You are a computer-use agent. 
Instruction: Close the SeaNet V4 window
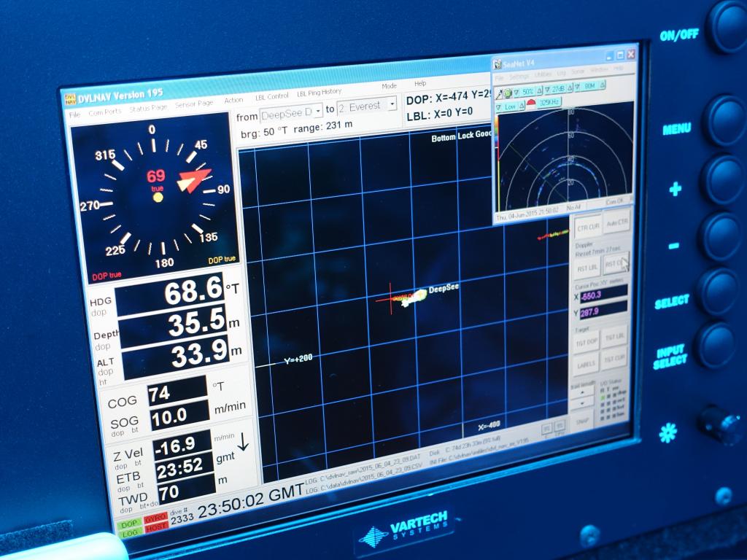(x=631, y=54)
